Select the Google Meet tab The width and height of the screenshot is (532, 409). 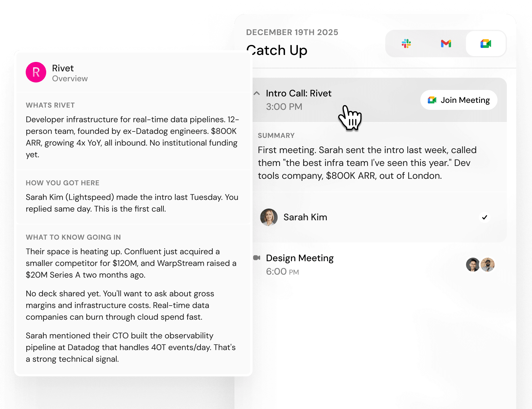pos(486,44)
